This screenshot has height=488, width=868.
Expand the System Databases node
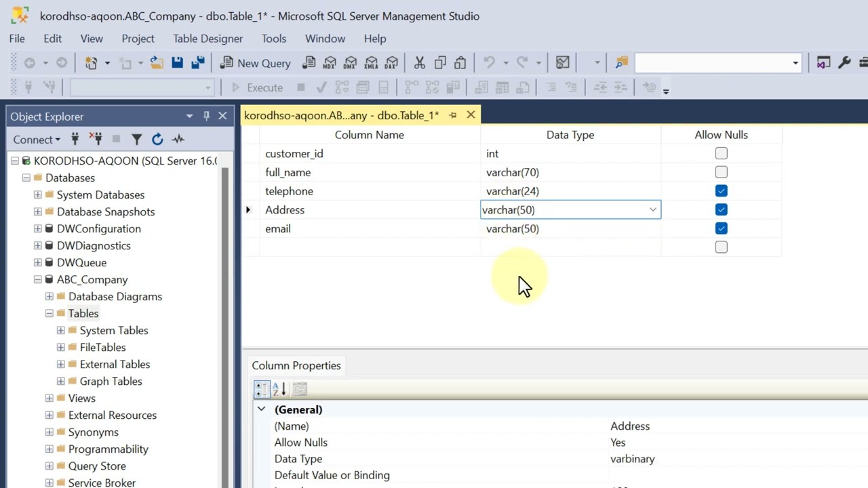(37, 195)
